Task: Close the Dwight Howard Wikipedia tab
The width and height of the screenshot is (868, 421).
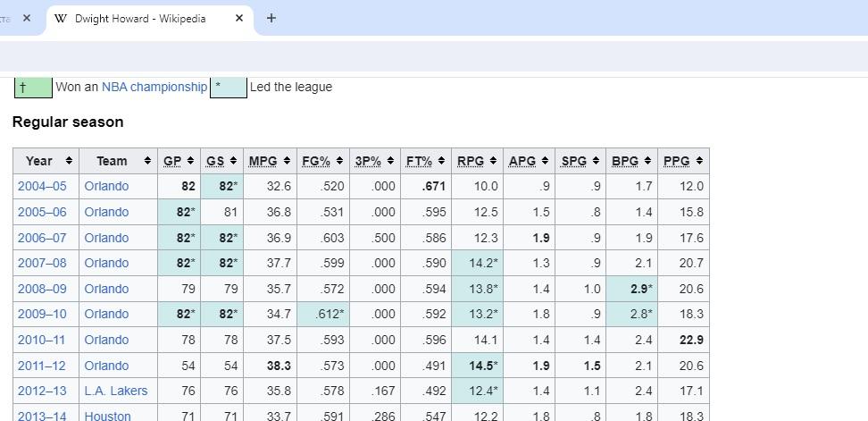Action: 239,18
